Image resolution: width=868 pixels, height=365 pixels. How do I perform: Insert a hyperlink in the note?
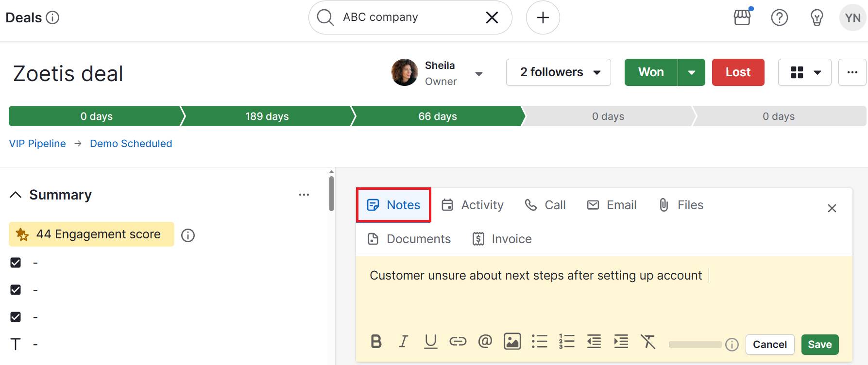(458, 342)
